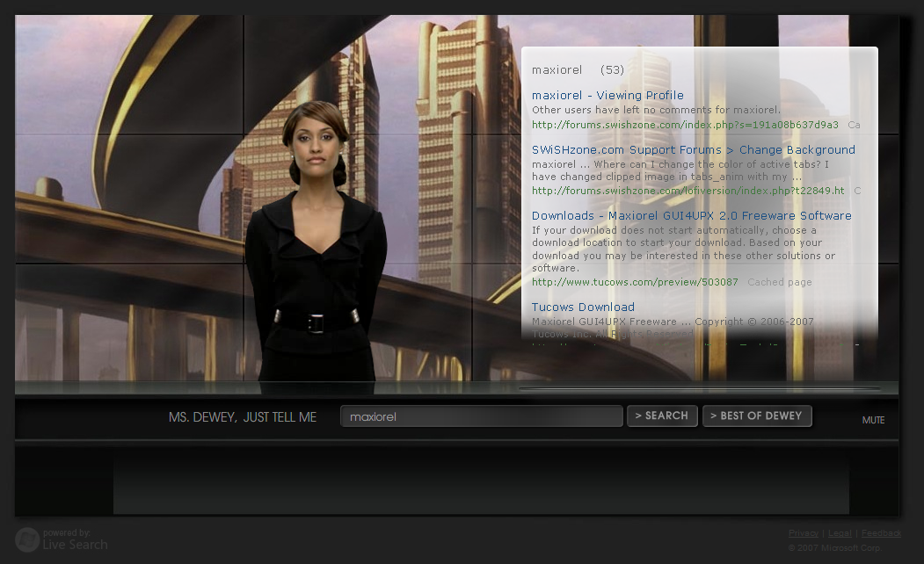Click the '© 2007 Microsoft Corp.' text

click(834, 547)
